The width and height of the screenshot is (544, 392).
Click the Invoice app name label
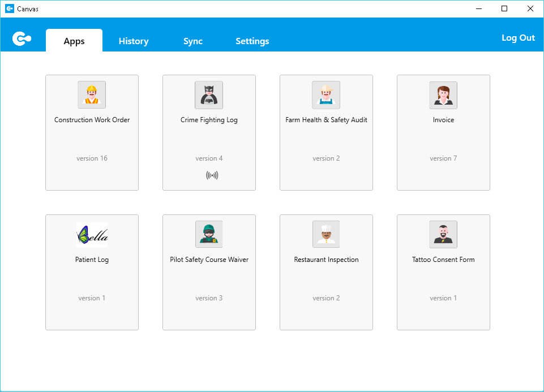pos(443,120)
